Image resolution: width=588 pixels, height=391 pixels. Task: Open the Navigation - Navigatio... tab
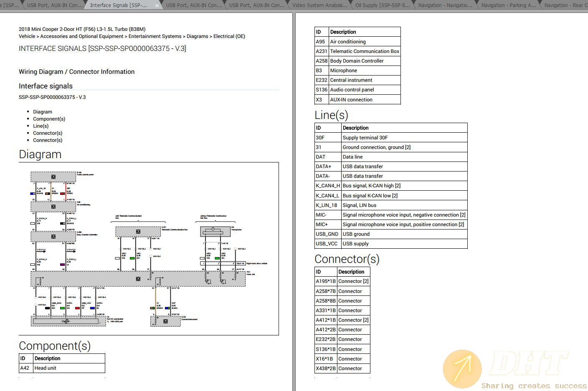pos(445,5)
